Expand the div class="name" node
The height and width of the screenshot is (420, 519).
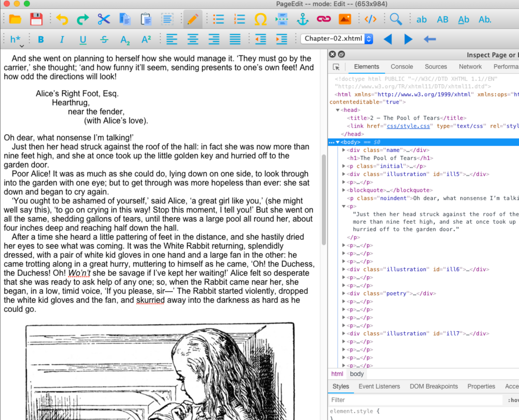point(344,150)
